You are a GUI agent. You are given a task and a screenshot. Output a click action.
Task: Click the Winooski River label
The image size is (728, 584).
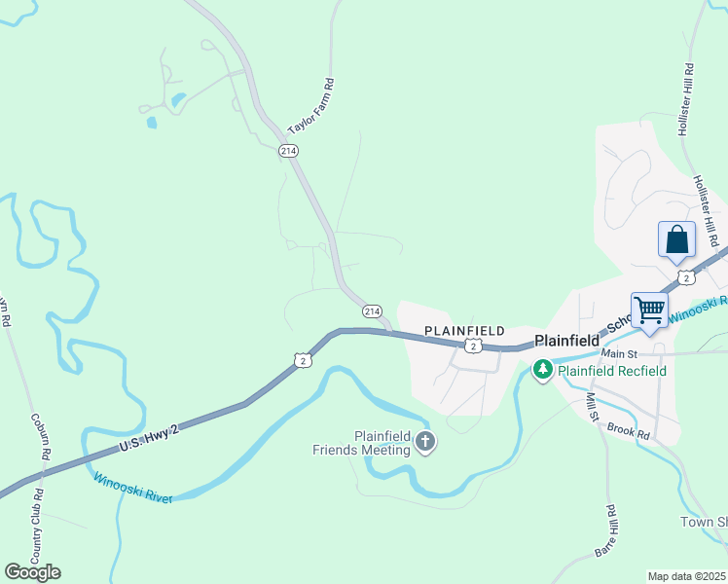pyautogui.click(x=132, y=488)
